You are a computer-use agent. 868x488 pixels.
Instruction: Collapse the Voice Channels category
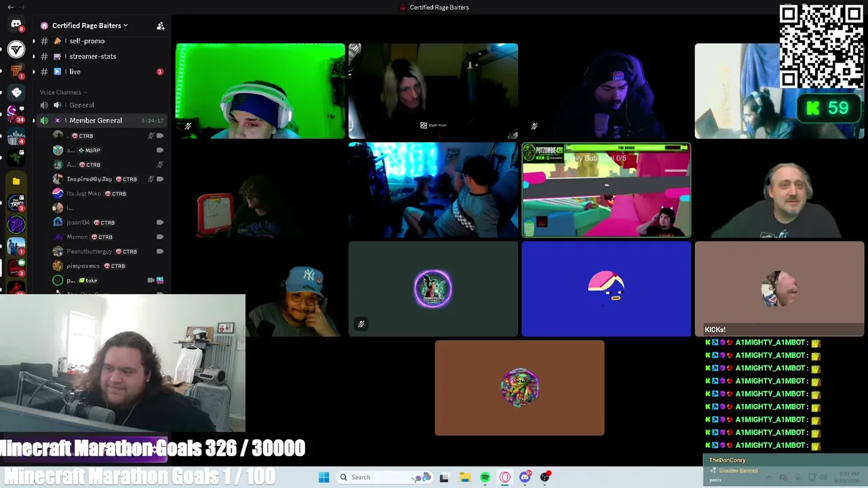click(x=63, y=92)
